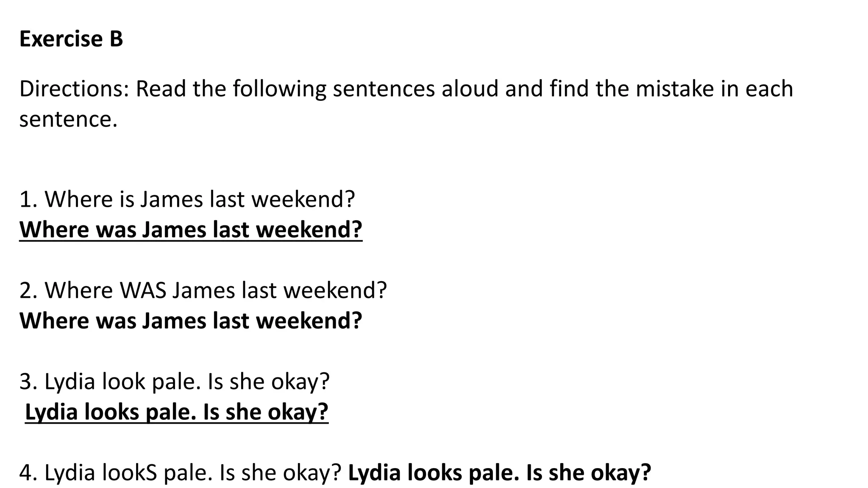Click bold non-underlined 'Where was James last weekend?'
Image resolution: width=868 pixels, height=488 pixels.
point(191,321)
